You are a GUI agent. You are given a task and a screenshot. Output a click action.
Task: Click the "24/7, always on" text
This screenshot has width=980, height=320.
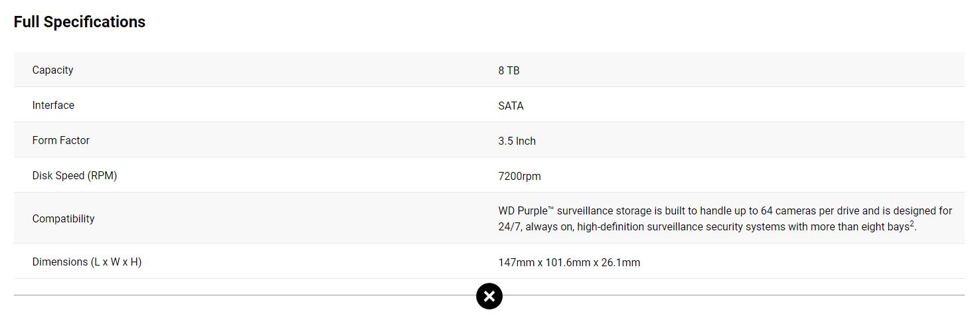point(536,226)
